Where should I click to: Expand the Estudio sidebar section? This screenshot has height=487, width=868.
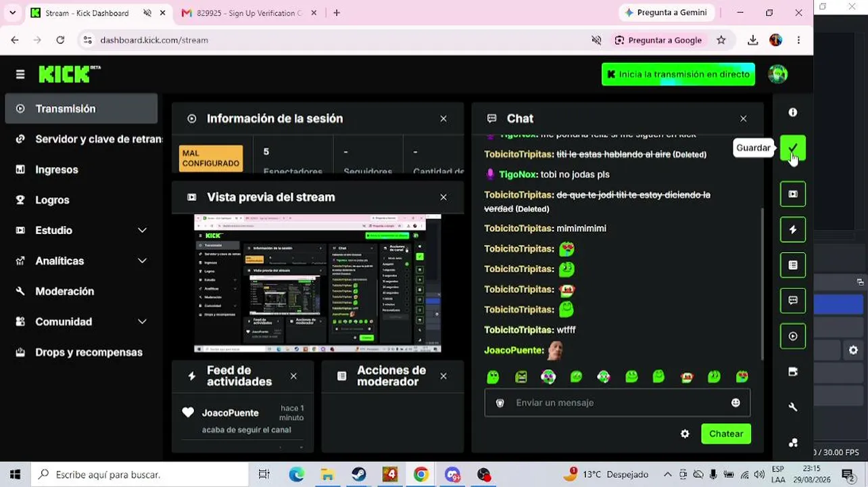(142, 230)
